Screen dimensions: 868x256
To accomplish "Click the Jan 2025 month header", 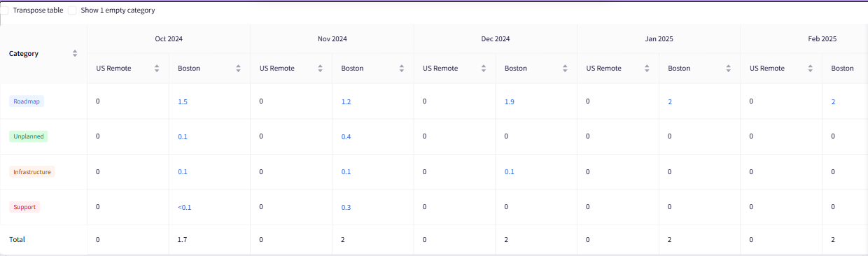I will click(659, 39).
